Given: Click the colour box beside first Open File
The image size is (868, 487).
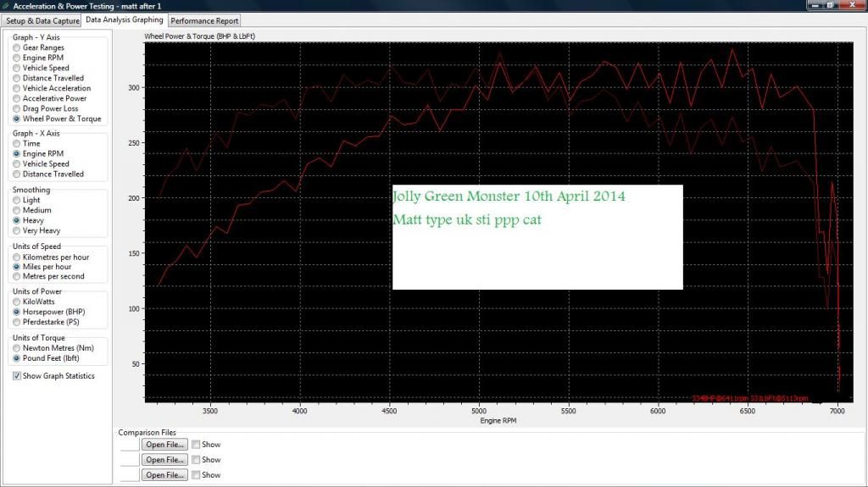Looking at the screenshot, I should coord(128,445).
